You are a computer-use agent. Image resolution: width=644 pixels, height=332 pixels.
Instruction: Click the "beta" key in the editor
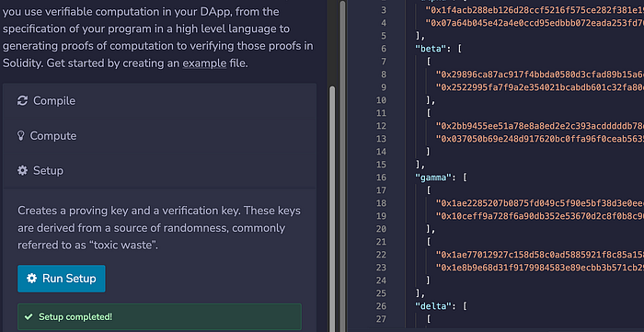point(431,49)
